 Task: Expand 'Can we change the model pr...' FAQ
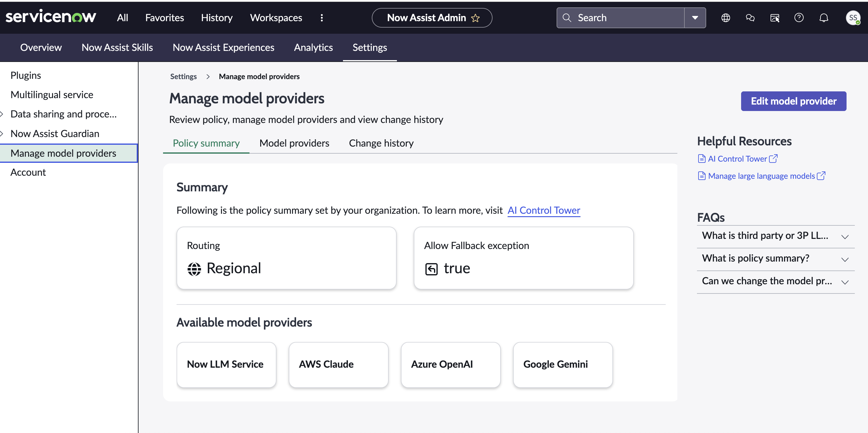(x=776, y=281)
